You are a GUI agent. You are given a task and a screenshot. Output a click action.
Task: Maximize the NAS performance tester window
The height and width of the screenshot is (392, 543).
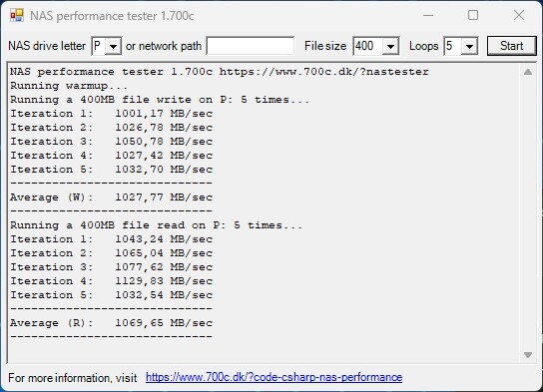(x=473, y=15)
